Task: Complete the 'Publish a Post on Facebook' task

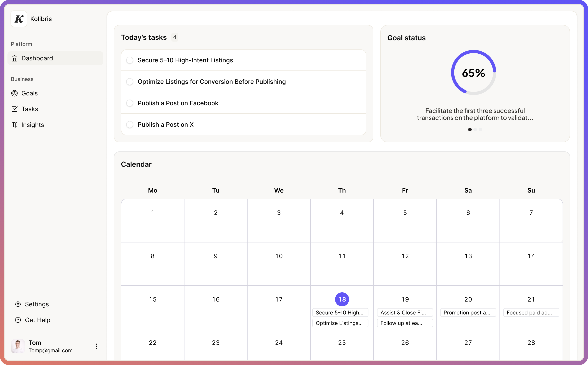Action: click(130, 103)
